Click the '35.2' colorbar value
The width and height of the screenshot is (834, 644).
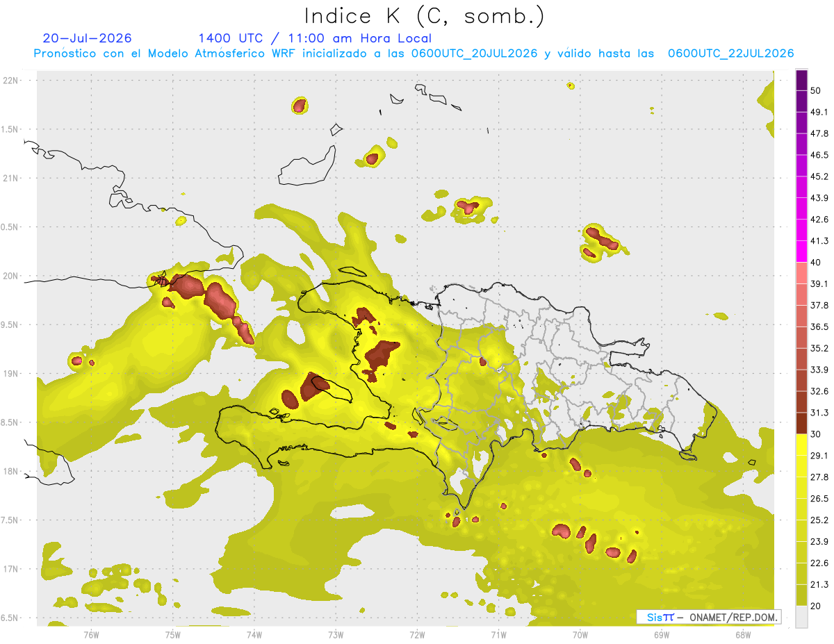pos(819,348)
